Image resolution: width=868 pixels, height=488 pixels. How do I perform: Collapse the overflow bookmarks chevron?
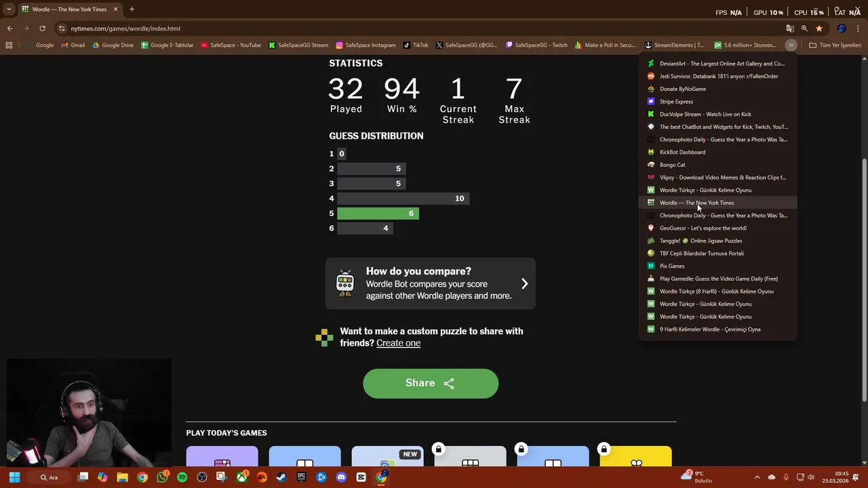point(791,45)
